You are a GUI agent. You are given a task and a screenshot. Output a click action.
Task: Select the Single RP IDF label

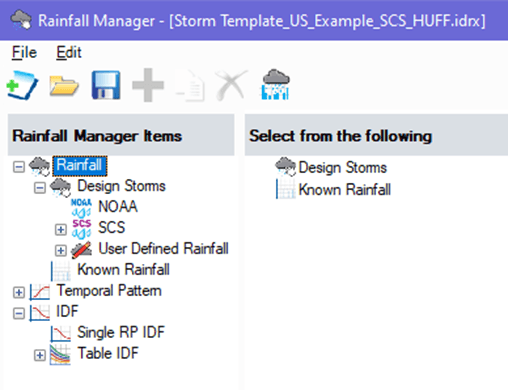point(121,333)
